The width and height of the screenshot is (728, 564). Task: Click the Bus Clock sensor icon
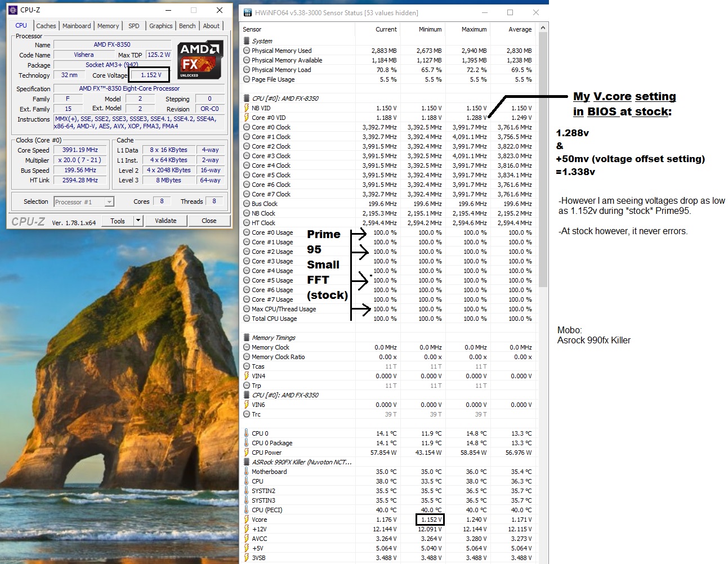247,204
